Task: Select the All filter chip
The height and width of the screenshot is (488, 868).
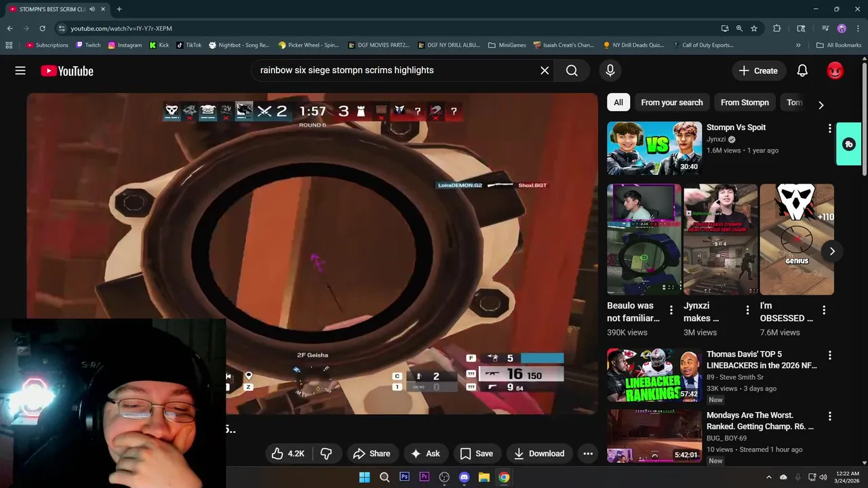Action: (618, 102)
